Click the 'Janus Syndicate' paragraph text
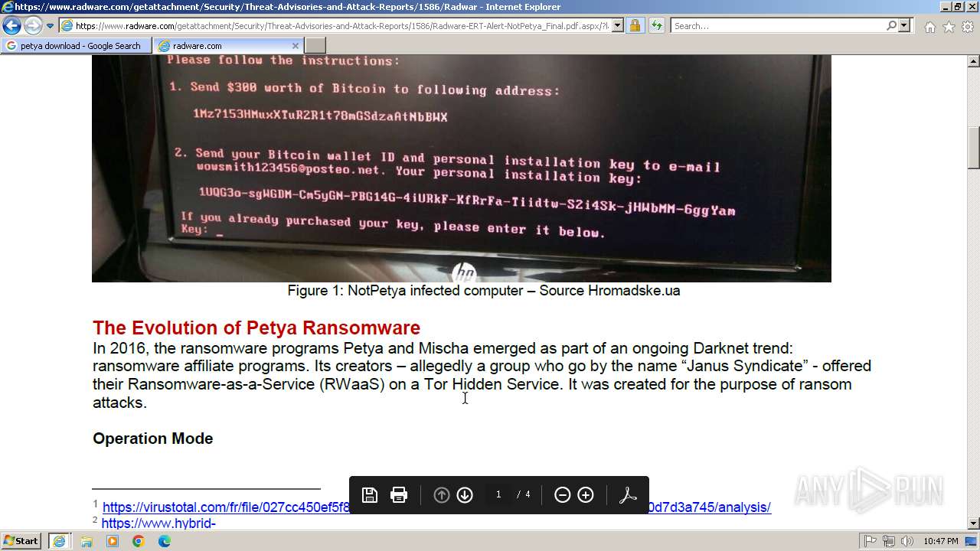Image resolution: width=980 pixels, height=551 pixels. [x=482, y=375]
